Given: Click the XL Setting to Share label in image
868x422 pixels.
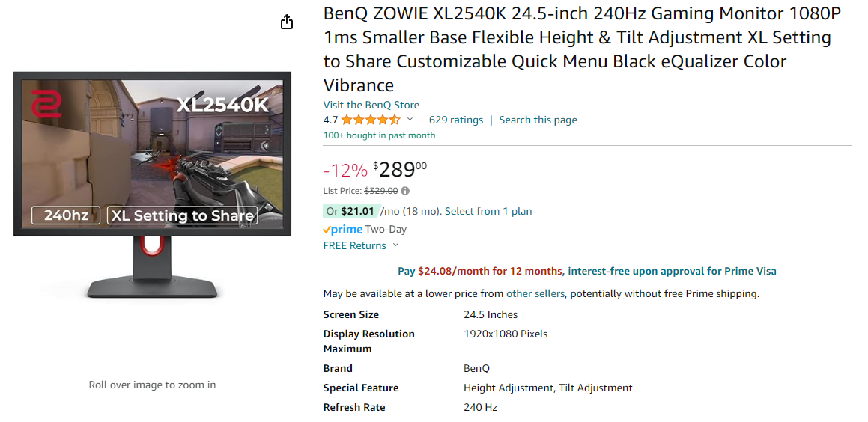Looking at the screenshot, I should click(x=182, y=215).
